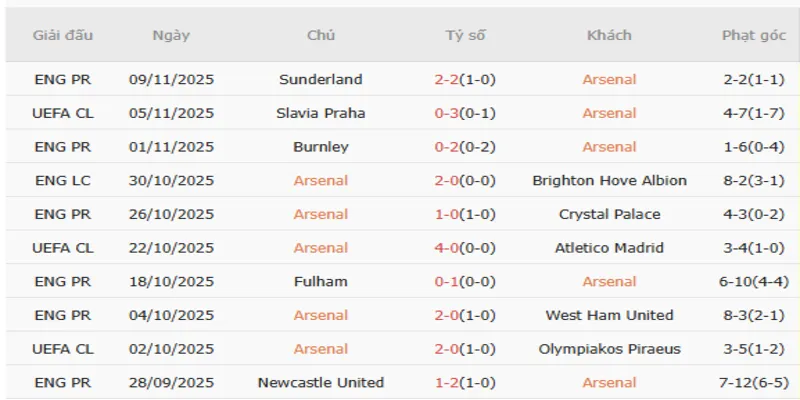Open the West Ham United team link
Image resolution: width=800 pixels, height=400 pixels.
(609, 315)
